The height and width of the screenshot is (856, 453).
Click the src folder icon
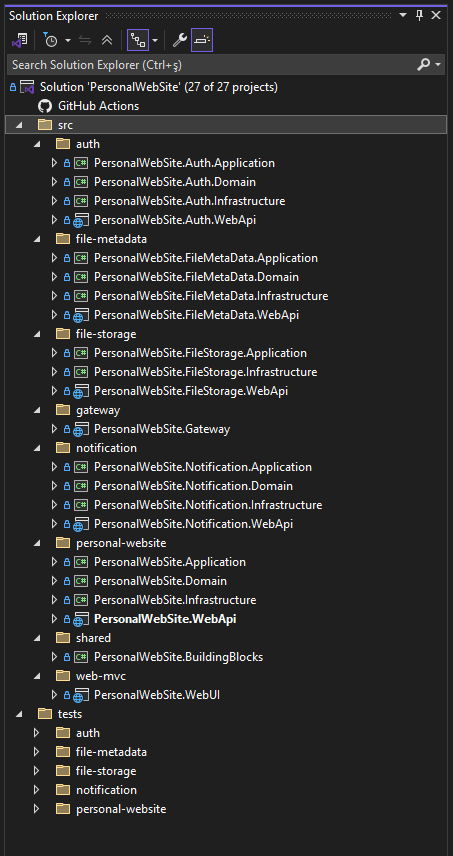click(x=45, y=125)
